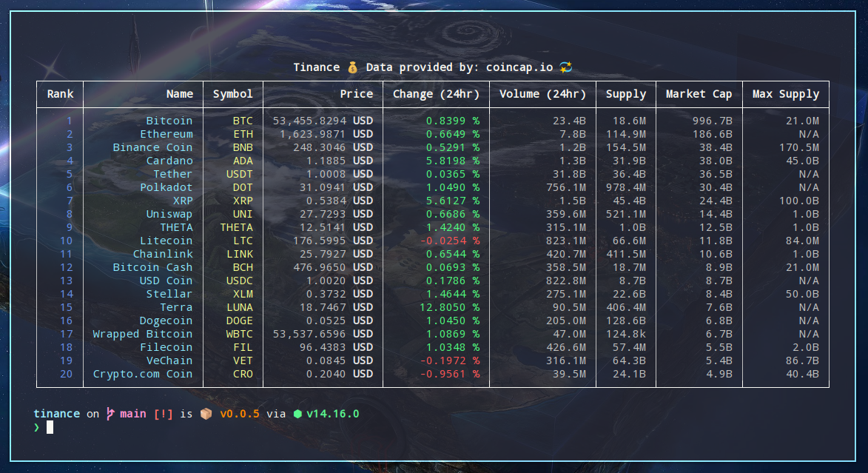Image resolution: width=868 pixels, height=473 pixels.
Task: Click the money bag emoji in the title
Action: (x=353, y=67)
